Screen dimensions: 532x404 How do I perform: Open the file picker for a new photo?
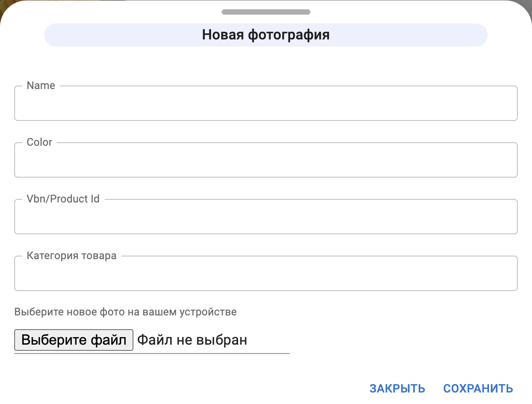click(74, 339)
